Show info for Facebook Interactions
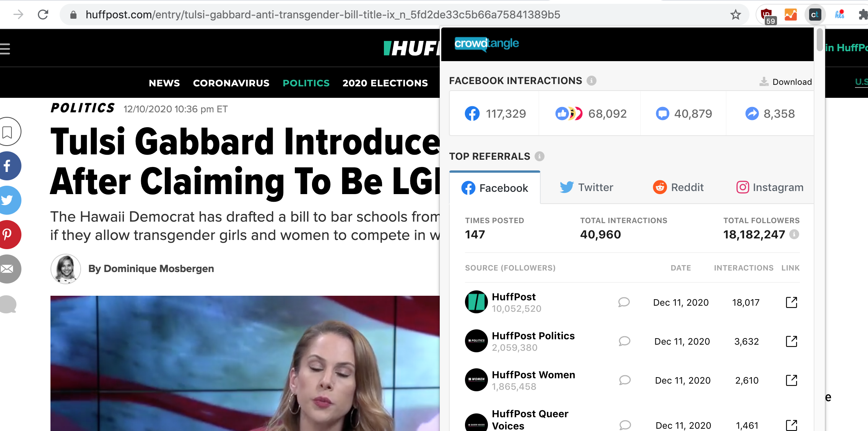 coord(591,81)
